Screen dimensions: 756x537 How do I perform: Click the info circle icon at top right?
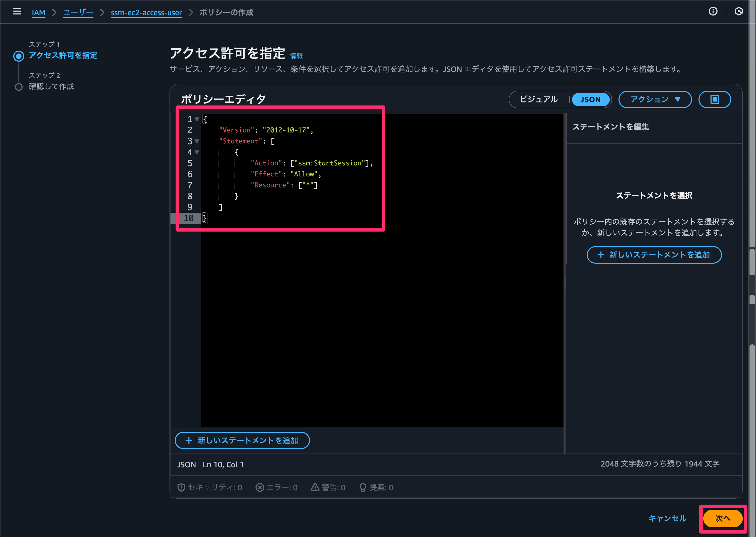pyautogui.click(x=713, y=11)
